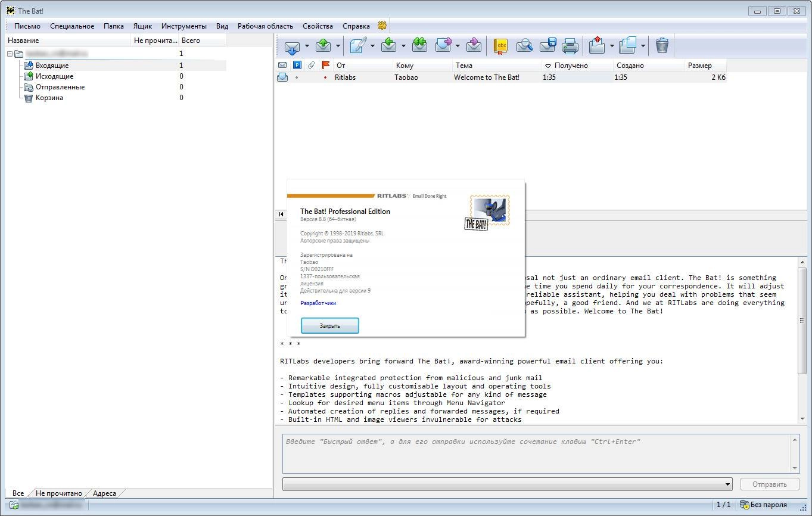Open the Специальное menu
812x516 pixels.
[x=72, y=26]
